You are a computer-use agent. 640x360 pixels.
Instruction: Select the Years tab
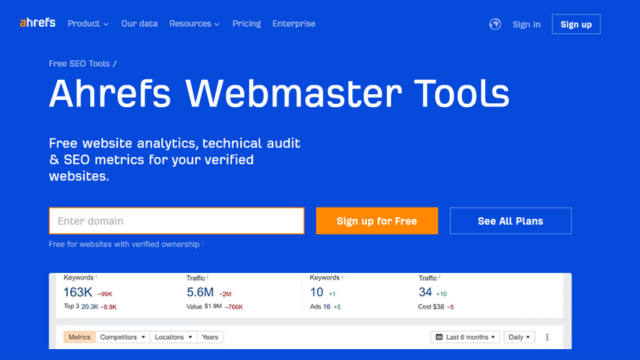210,337
